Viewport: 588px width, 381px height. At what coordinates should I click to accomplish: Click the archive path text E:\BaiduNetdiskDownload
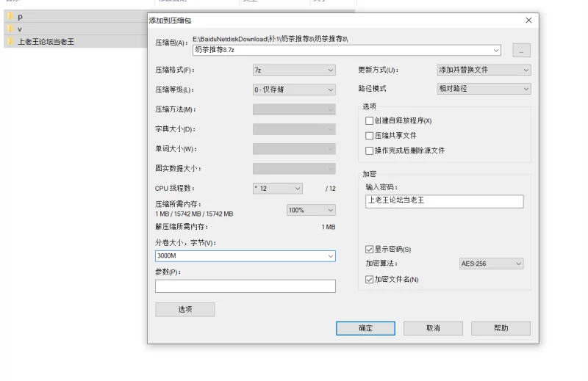pos(270,39)
